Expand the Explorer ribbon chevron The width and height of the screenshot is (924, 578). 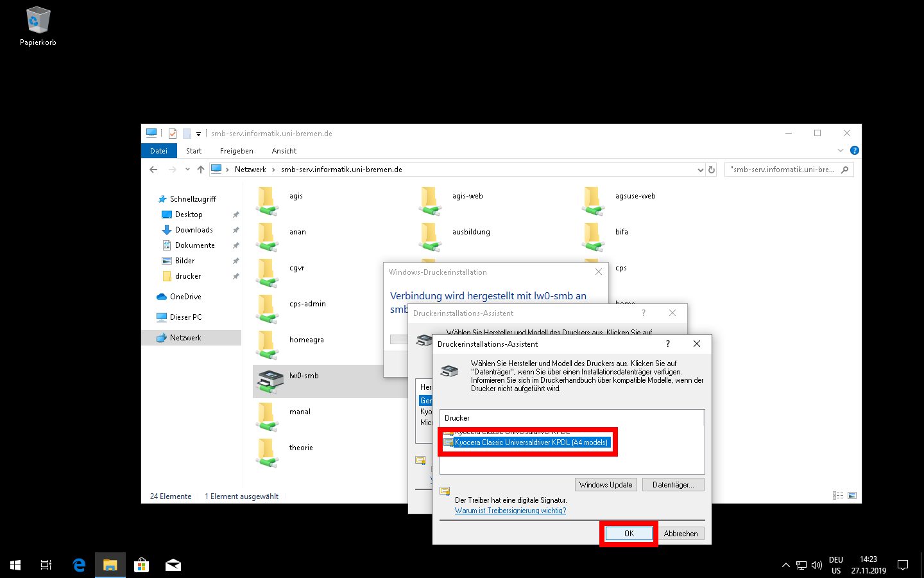point(841,150)
